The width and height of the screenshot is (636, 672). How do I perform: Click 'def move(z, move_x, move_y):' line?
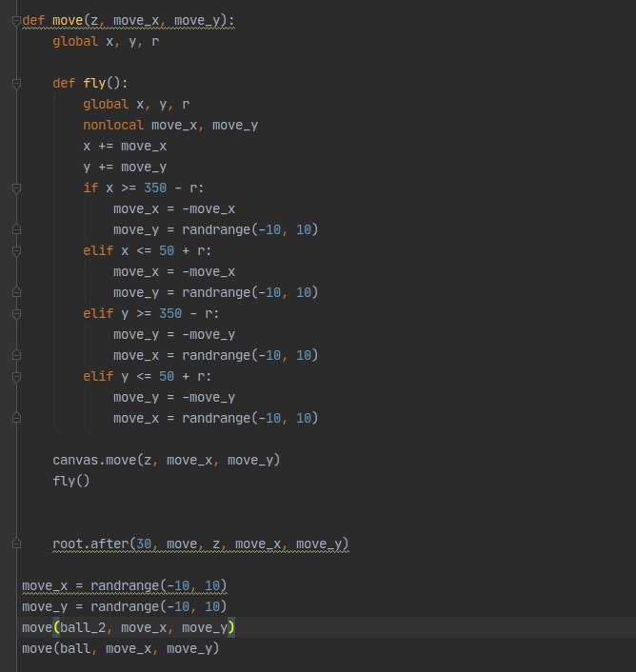(x=129, y=21)
